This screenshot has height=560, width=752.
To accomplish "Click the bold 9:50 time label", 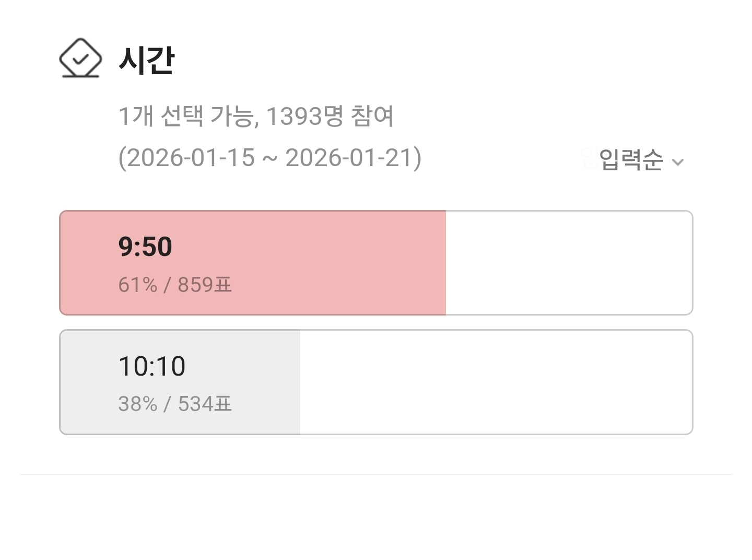I will coord(145,247).
